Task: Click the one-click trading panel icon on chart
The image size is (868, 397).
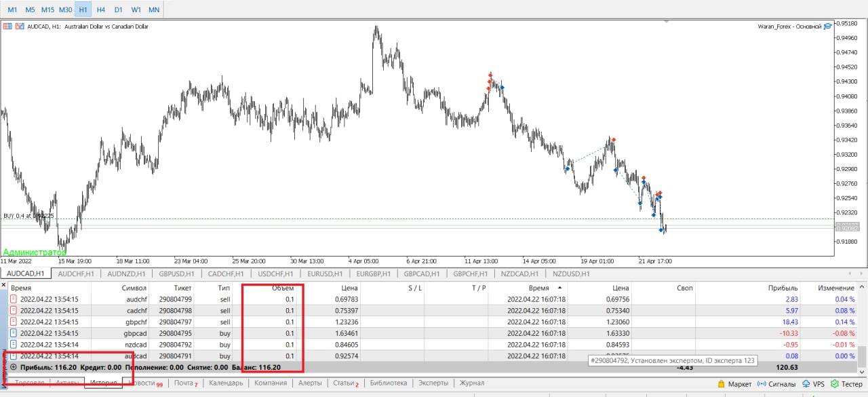Action: pyautogui.click(x=7, y=26)
